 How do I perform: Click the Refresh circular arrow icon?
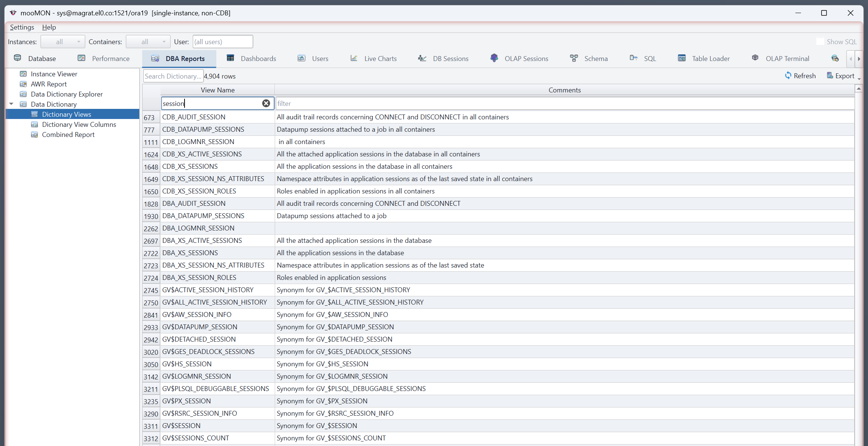(788, 76)
